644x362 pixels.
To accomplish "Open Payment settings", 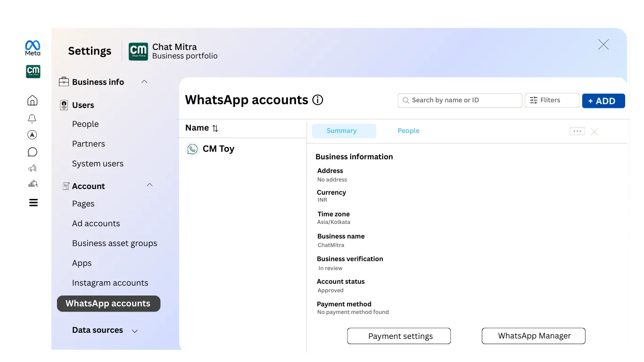I will 398,336.
